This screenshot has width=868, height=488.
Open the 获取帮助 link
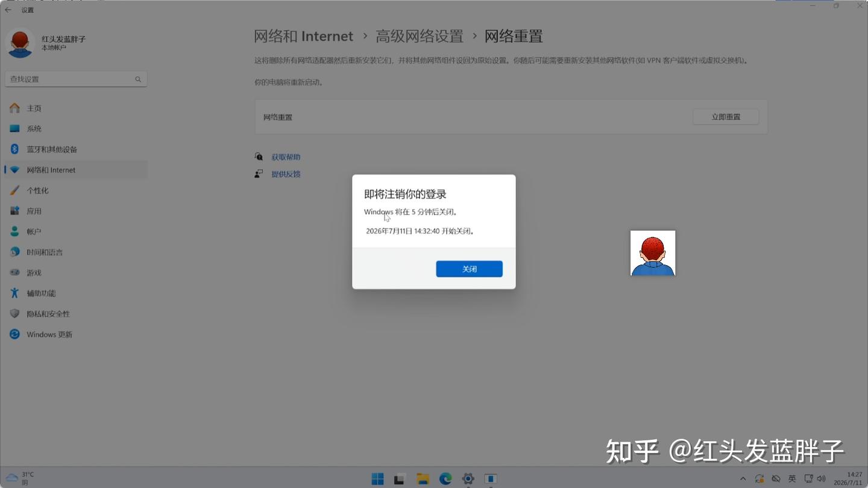[286, 157]
